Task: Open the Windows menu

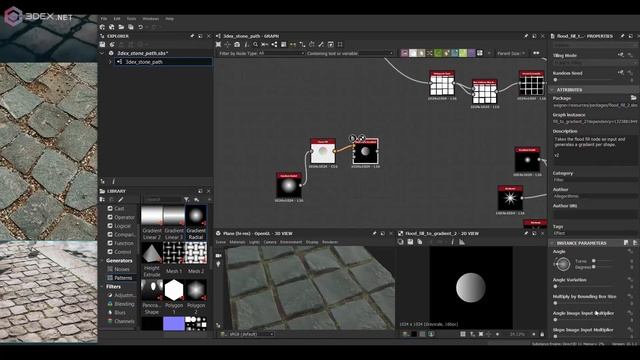Action: coord(151,19)
